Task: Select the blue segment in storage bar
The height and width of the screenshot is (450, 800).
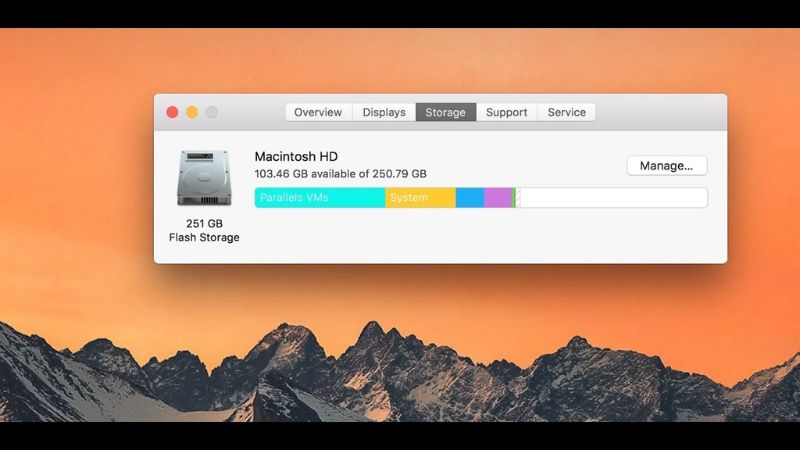Action: point(470,198)
